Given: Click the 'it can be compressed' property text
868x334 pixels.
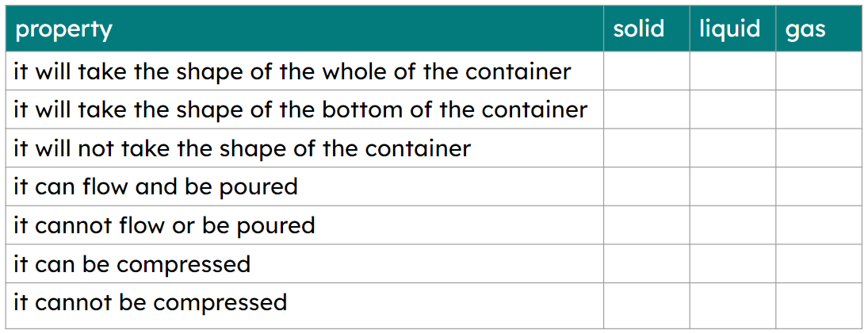Looking at the screenshot, I should pyautogui.click(x=132, y=263).
